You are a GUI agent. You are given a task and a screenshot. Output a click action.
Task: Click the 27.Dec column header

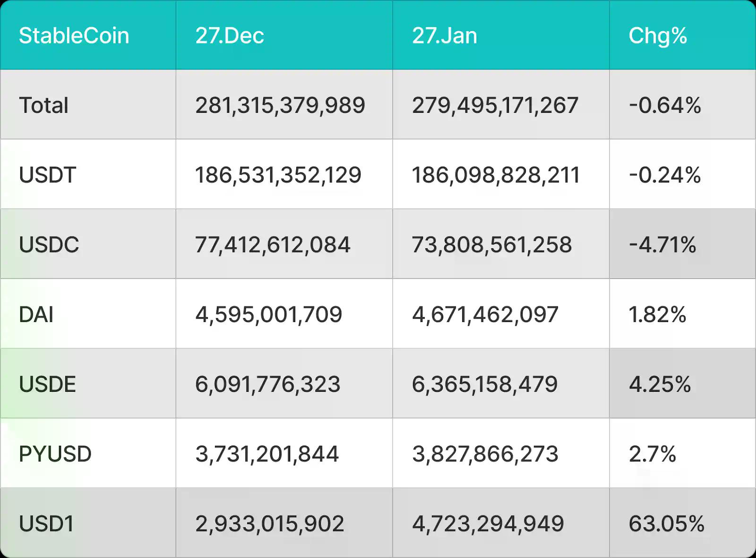click(x=230, y=35)
